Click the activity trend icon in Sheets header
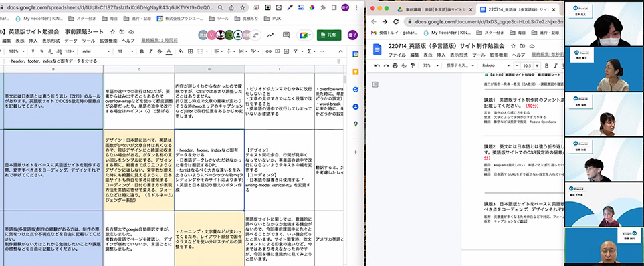 point(270,35)
